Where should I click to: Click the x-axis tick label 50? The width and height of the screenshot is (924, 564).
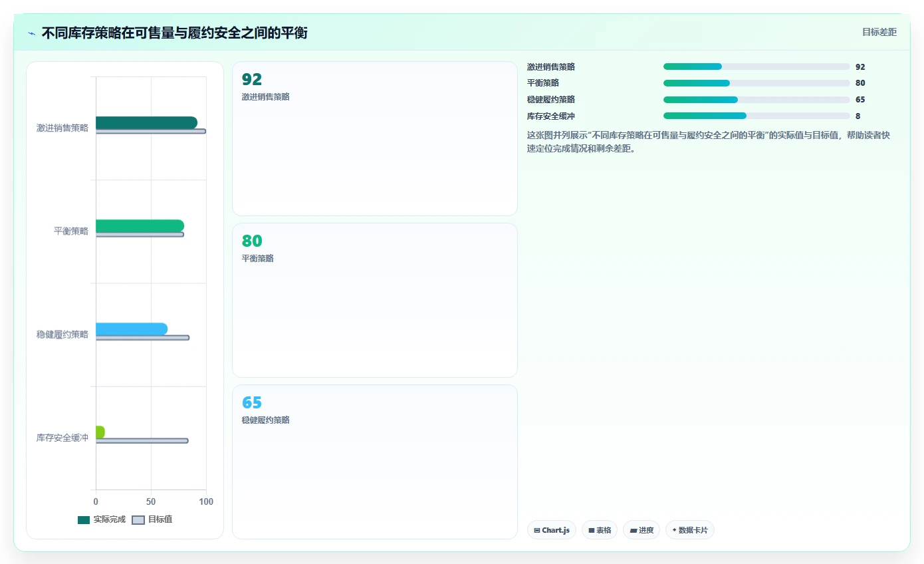(x=151, y=501)
